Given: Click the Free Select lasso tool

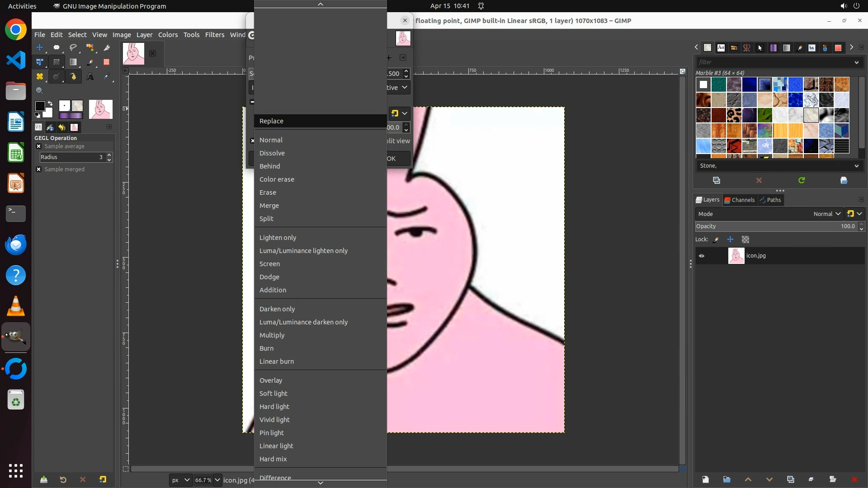Looking at the screenshot, I should 73,47.
